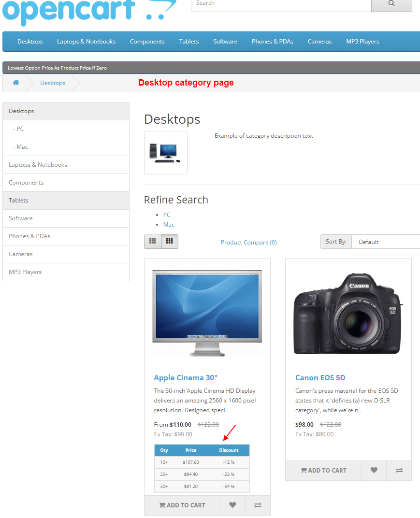Click Add To Cart for Canon EOS 5D

[x=323, y=470]
